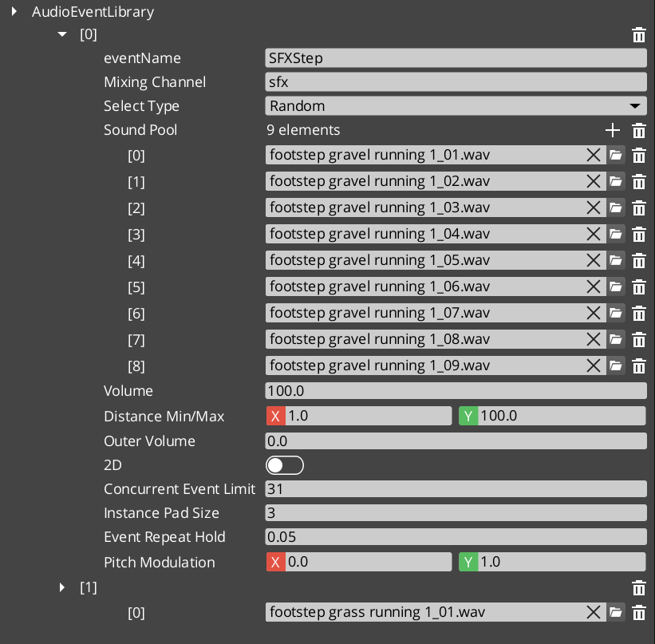Click the Volume value field
The height and width of the screenshot is (644, 655).
click(x=456, y=391)
